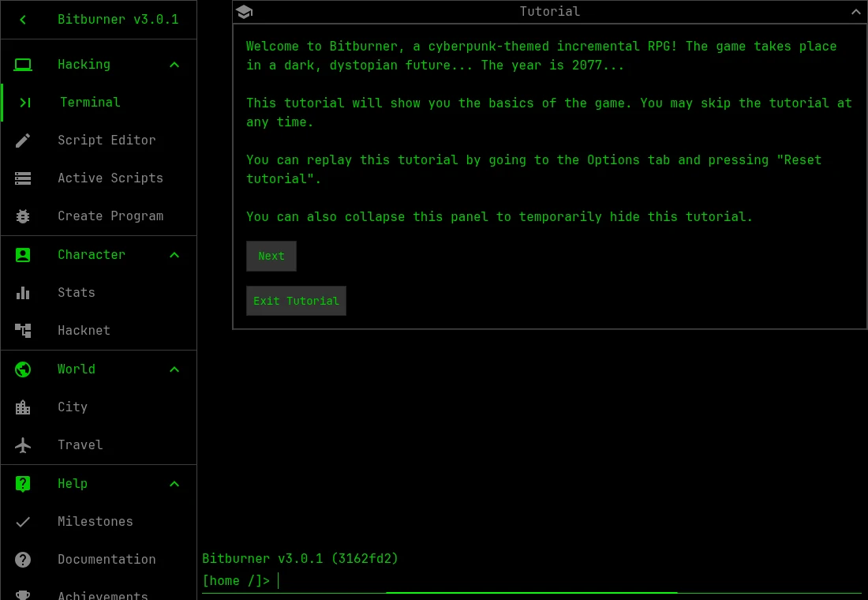Click the Documentation question circle icon
The image size is (868, 600).
(23, 560)
